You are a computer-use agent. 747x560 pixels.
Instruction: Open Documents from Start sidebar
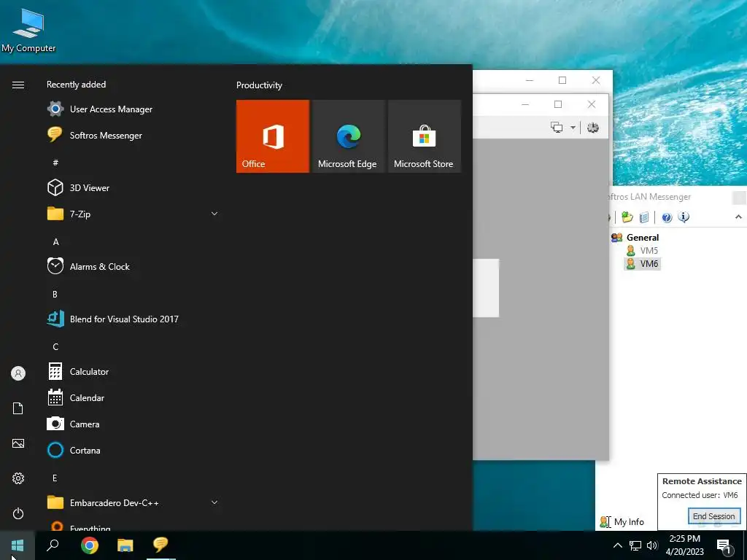tap(18, 408)
